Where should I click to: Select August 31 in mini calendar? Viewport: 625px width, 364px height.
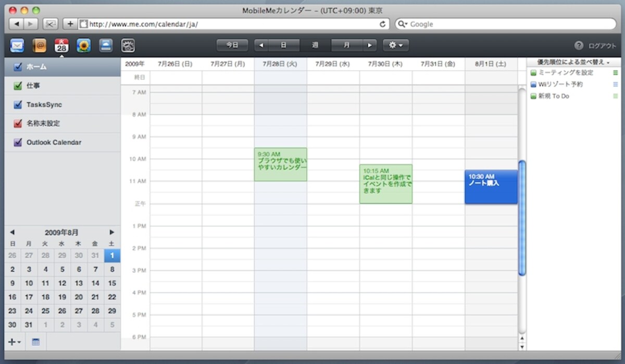coord(29,325)
